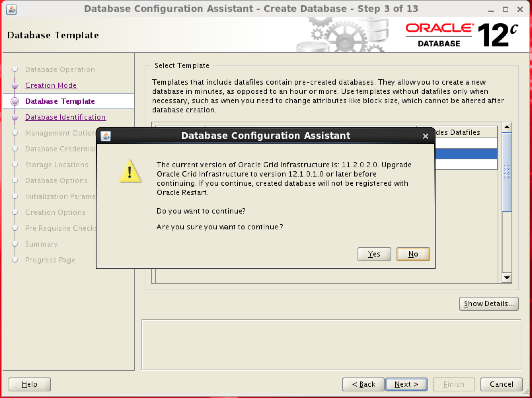Close the Database Configuration Assistant warning dialog
This screenshot has width=532, height=398.
tap(426, 136)
